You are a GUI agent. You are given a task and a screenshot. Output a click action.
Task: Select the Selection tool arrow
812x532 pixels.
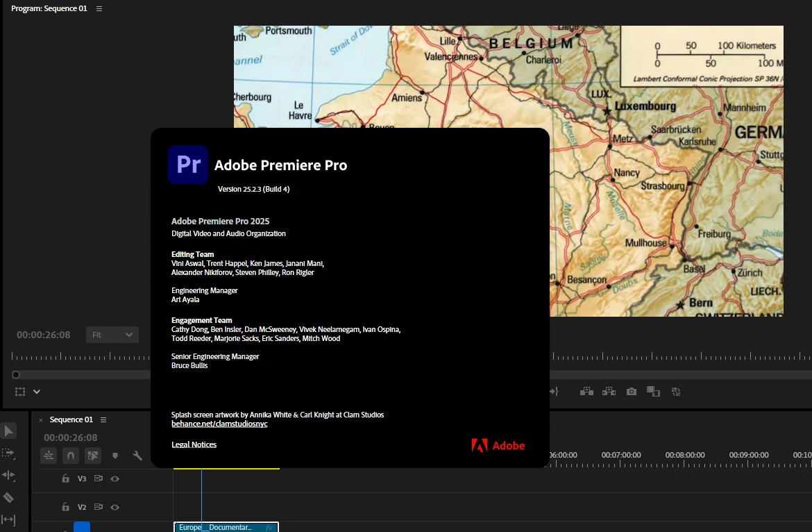[x=9, y=431]
